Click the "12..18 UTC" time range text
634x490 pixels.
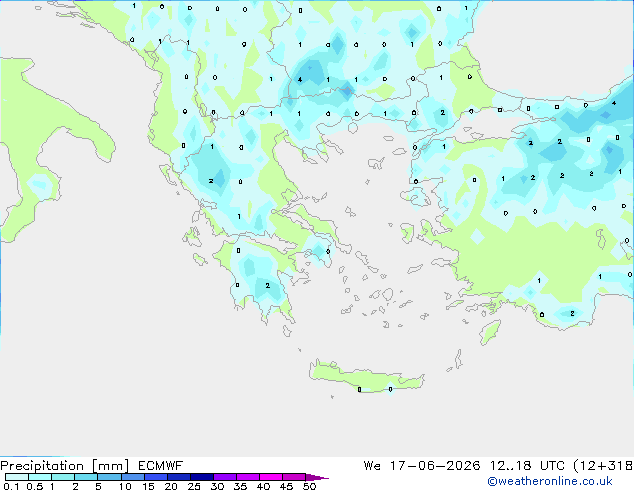click(527, 466)
